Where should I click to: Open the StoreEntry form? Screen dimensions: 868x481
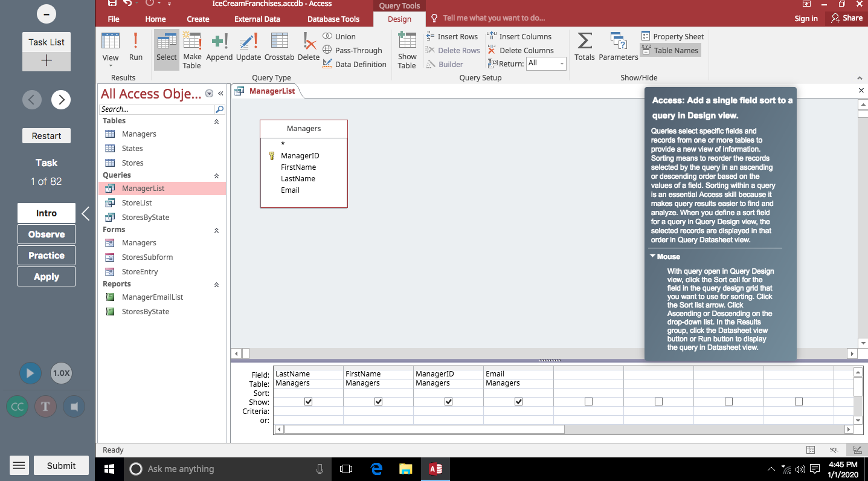tap(140, 272)
